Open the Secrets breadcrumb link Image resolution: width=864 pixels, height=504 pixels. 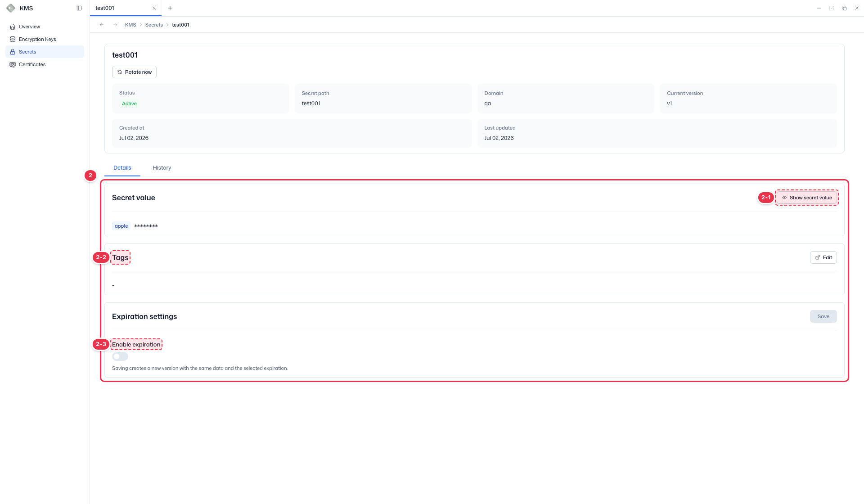(x=154, y=25)
